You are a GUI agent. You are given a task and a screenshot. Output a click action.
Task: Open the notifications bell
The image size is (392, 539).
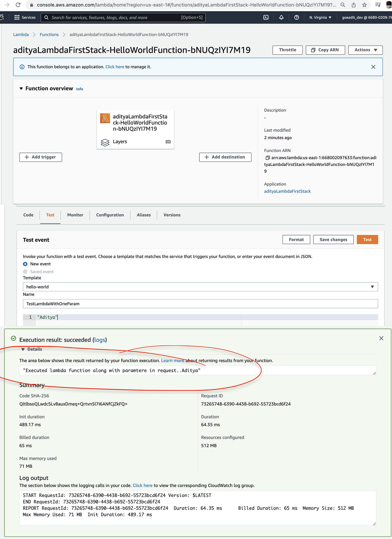(x=281, y=17)
